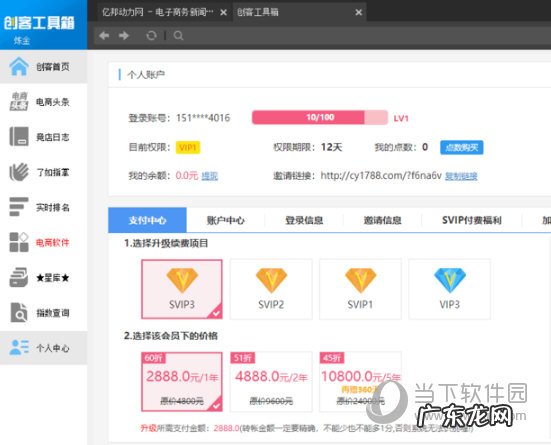
Task: Click the 点数购买 button
Action: pos(462,147)
